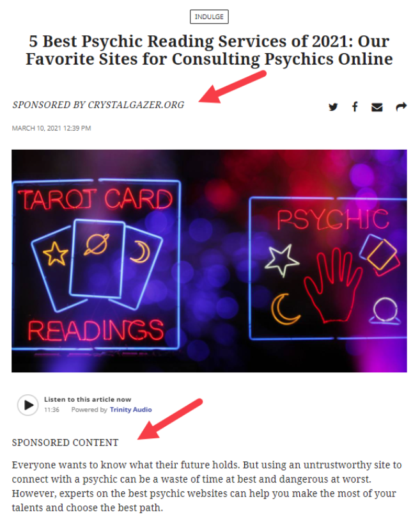Viewport: 420px width, 526px height.
Task: Click the March 10, 2021 timestamp
Action: click(51, 128)
